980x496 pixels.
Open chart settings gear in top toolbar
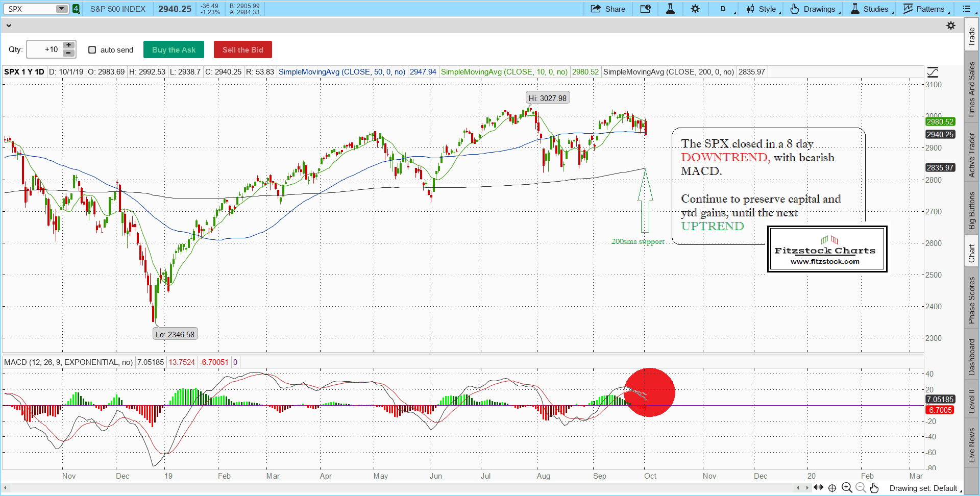(695, 9)
